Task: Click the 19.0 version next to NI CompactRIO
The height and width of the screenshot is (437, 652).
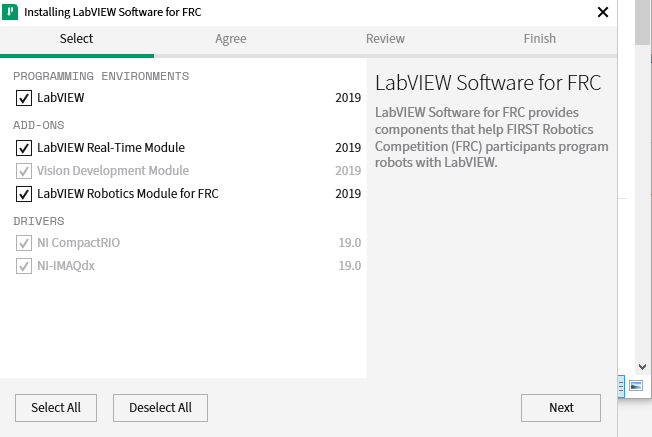Action: [x=350, y=243]
